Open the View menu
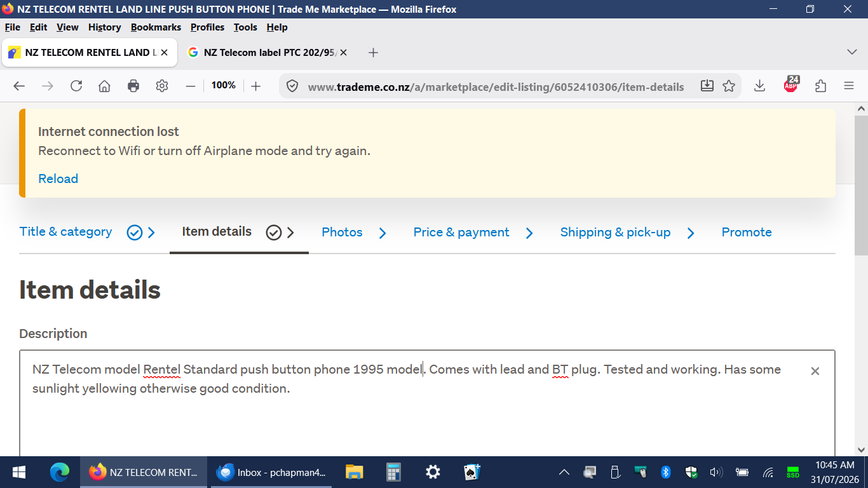868x488 pixels. point(67,27)
